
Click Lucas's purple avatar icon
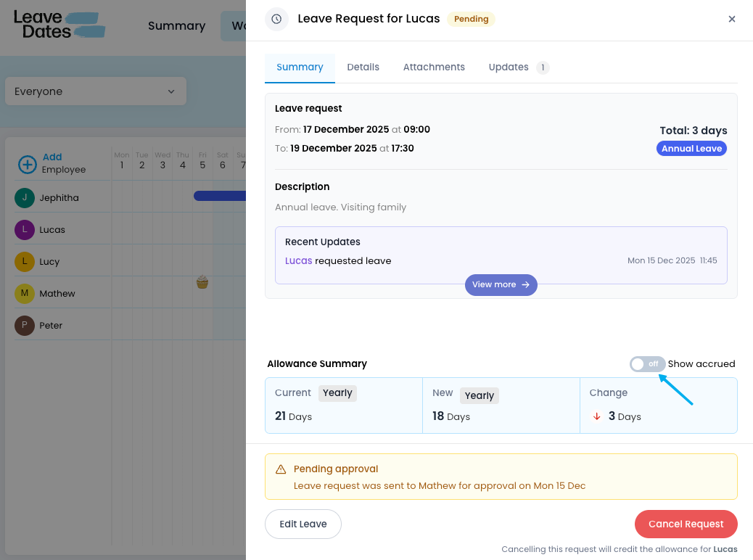[25, 230]
